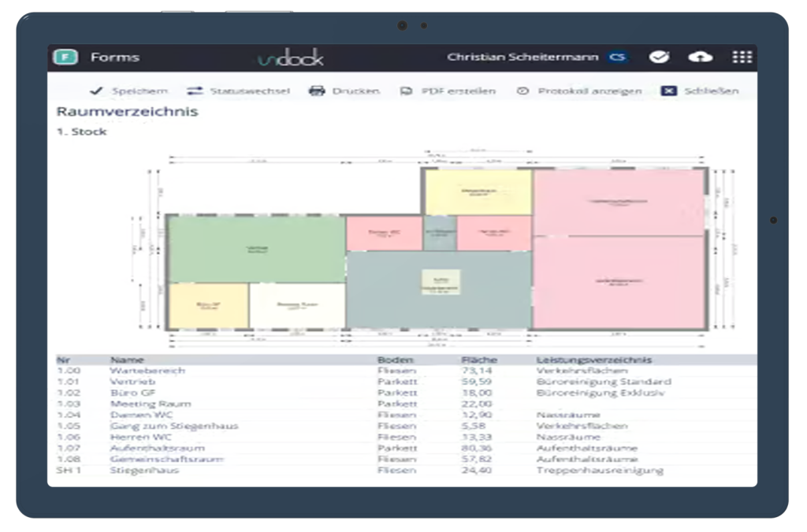The width and height of the screenshot is (807, 532).
Task: Click the PDF erstellen document icon
Action: click(406, 91)
